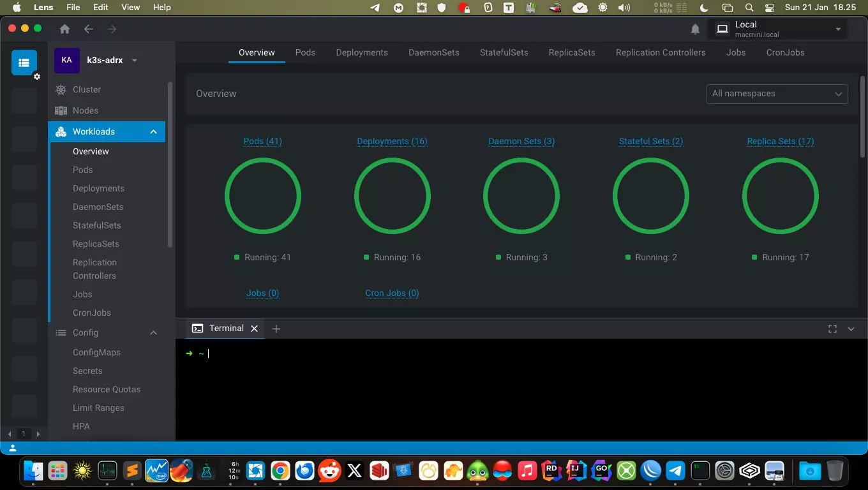Screen dimensions: 868x490
Task: Open Sublime Text from the Dock
Action: point(132,471)
